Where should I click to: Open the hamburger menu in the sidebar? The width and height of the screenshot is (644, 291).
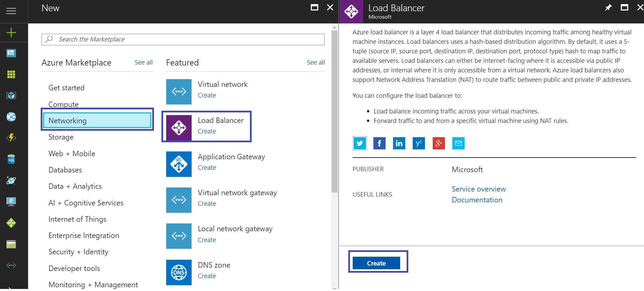click(x=11, y=11)
